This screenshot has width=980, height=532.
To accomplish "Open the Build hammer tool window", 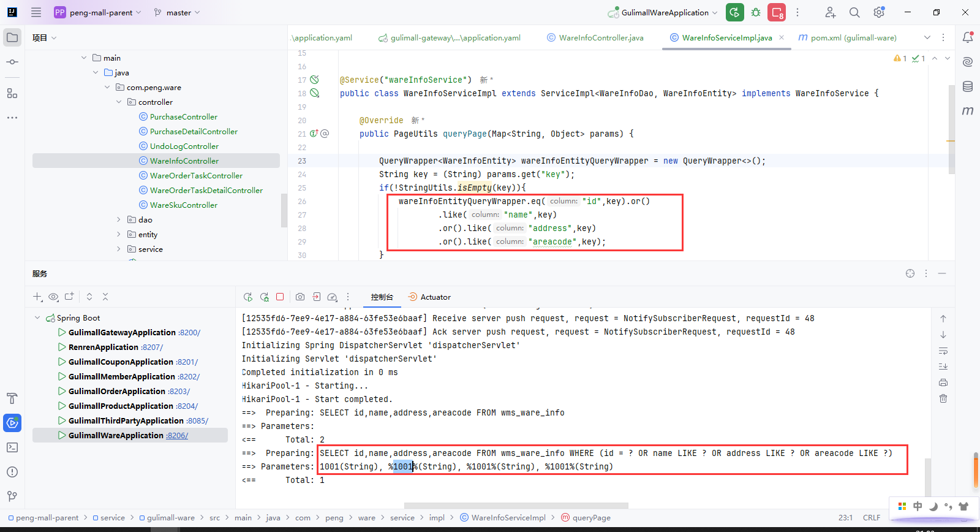I will [x=12, y=398].
